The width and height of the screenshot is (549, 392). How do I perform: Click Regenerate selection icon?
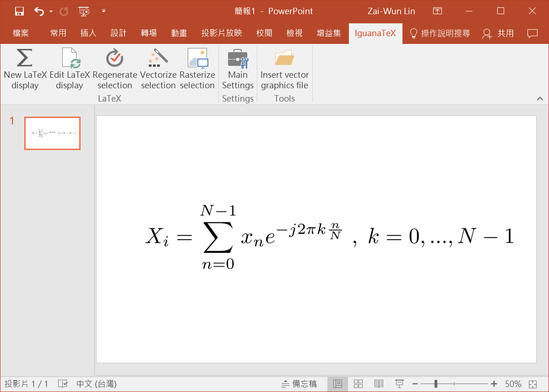[114, 59]
